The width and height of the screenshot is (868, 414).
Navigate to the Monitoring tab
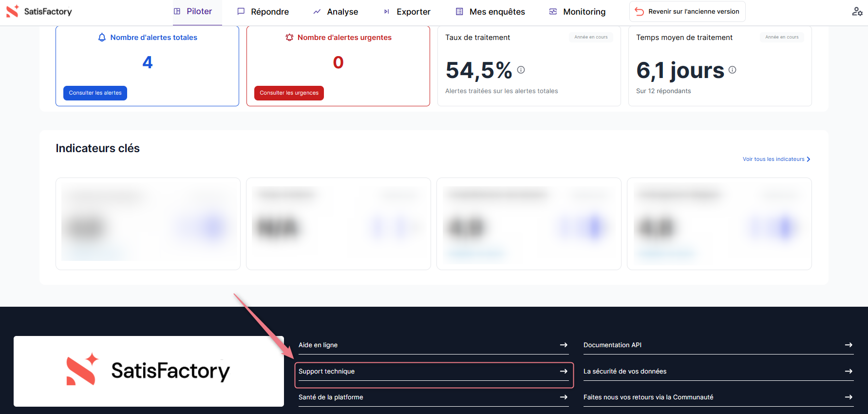[577, 12]
